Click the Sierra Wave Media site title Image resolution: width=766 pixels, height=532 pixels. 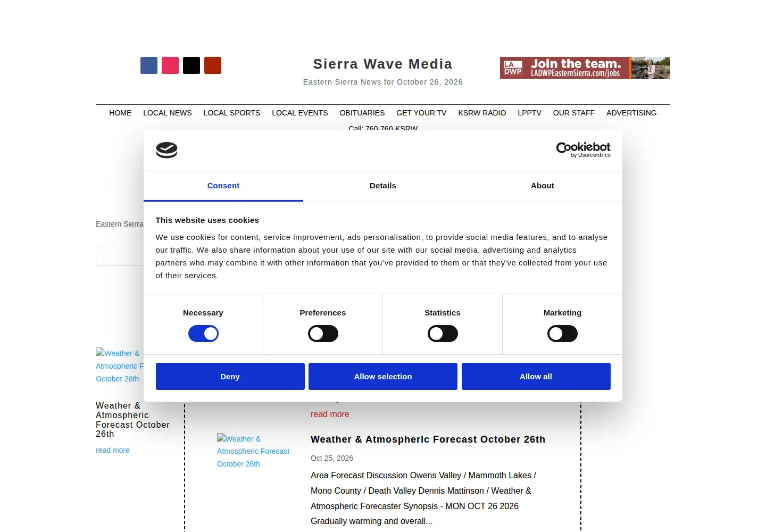(x=383, y=64)
